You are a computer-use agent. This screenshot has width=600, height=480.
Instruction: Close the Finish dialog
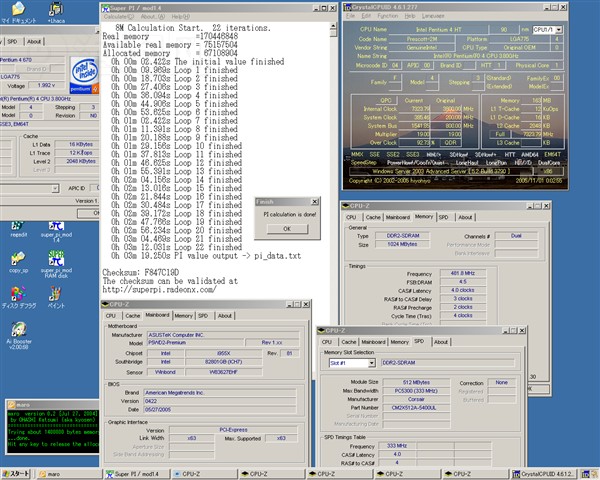pyautogui.click(x=315, y=201)
